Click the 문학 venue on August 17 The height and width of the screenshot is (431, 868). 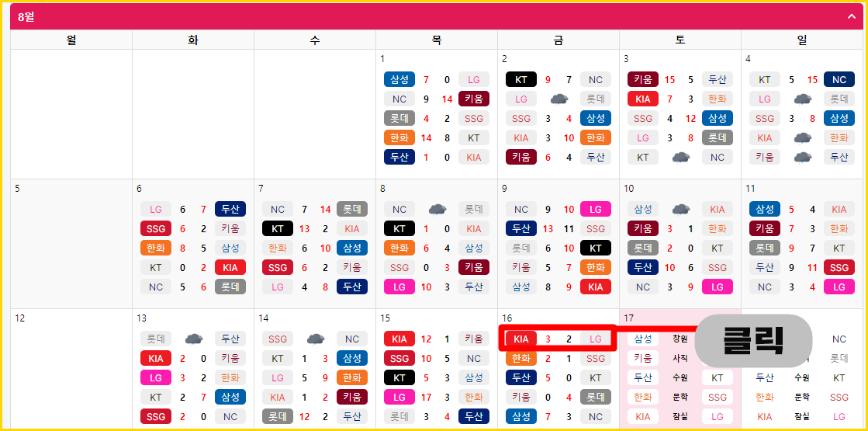tap(680, 397)
